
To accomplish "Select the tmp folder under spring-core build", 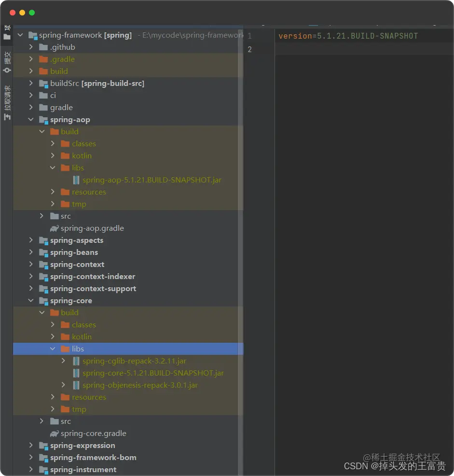I will click(79, 409).
